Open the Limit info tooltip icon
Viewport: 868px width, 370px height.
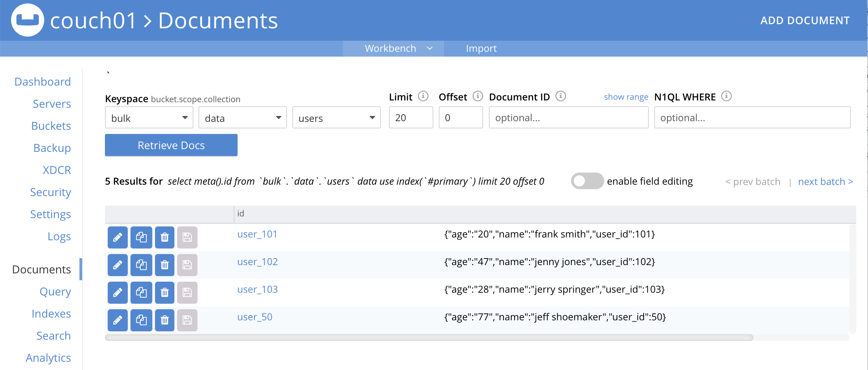tap(423, 96)
